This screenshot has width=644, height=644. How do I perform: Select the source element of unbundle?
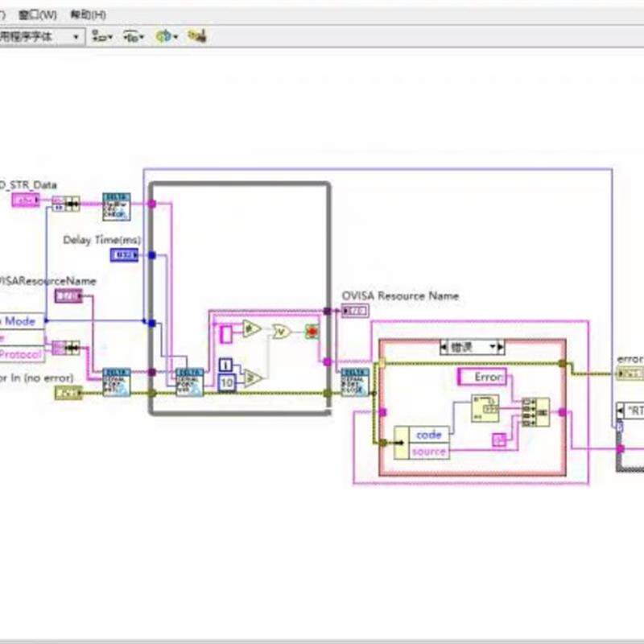pyautogui.click(x=428, y=452)
